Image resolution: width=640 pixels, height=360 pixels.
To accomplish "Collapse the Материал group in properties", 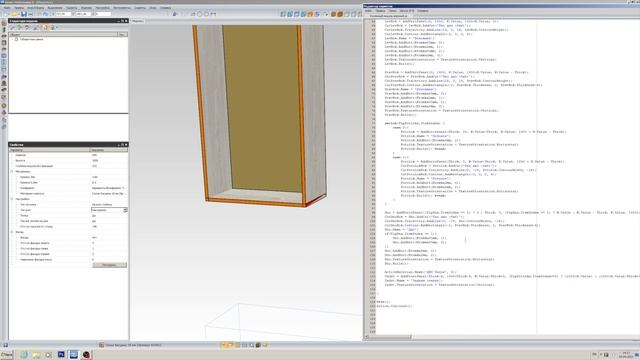I will pyautogui.click(x=12, y=171).
